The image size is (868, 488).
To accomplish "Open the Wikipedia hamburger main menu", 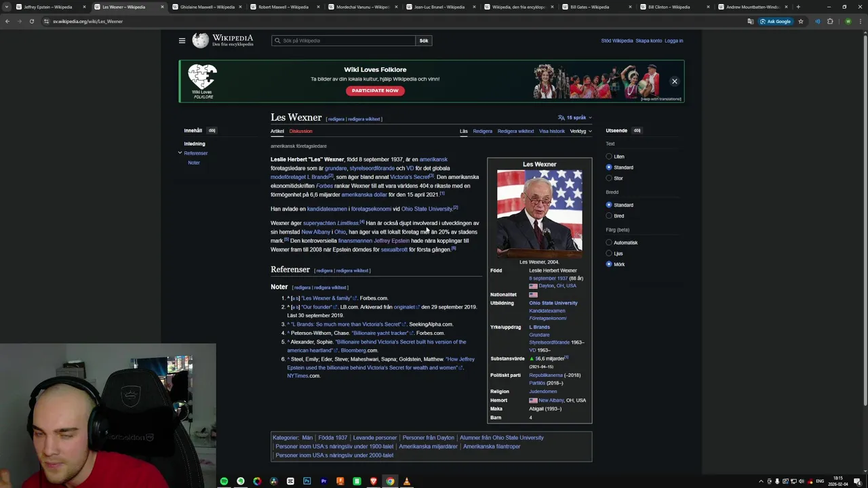I will coord(182,41).
